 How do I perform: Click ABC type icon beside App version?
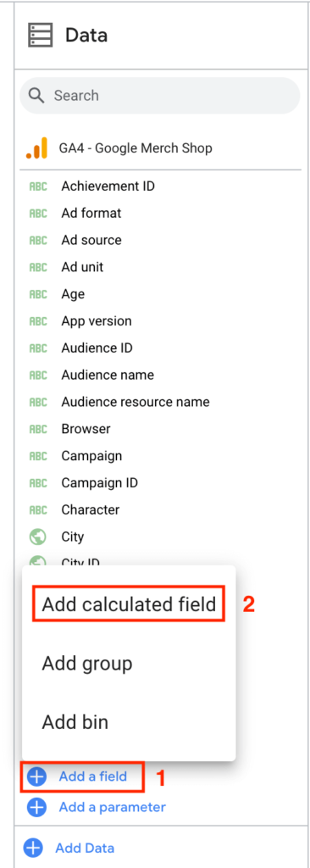coord(38,321)
